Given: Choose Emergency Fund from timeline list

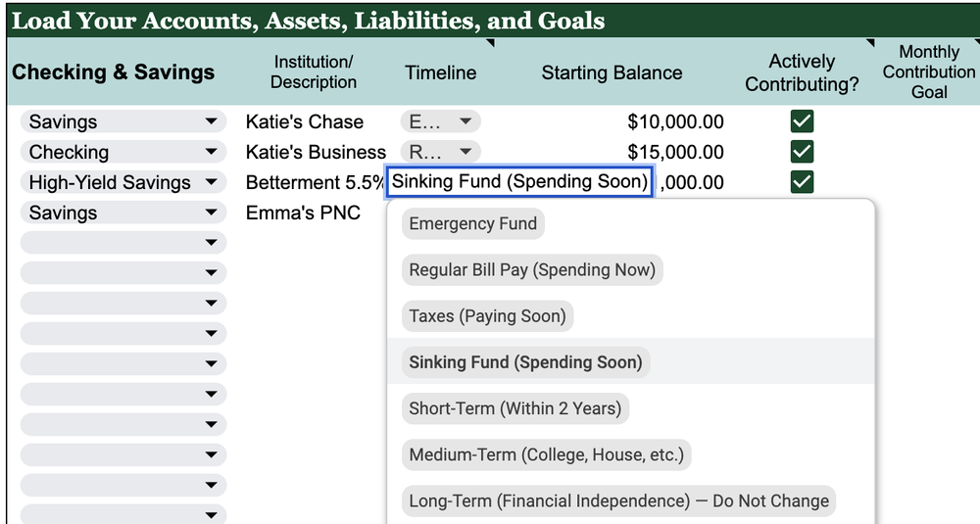Looking at the screenshot, I should [473, 223].
